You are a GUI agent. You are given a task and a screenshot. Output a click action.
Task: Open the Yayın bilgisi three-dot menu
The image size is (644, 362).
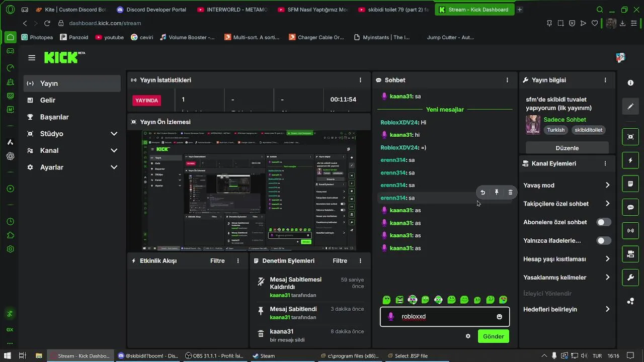(x=605, y=80)
